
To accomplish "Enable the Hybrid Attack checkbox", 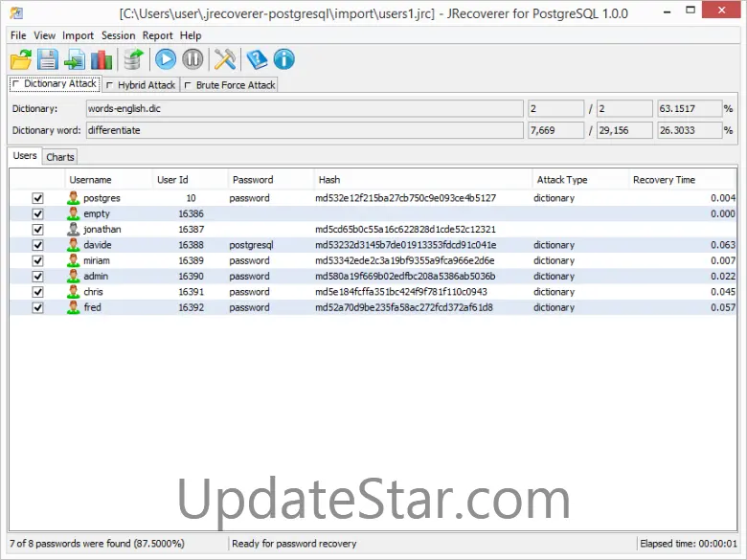I will pos(109,85).
